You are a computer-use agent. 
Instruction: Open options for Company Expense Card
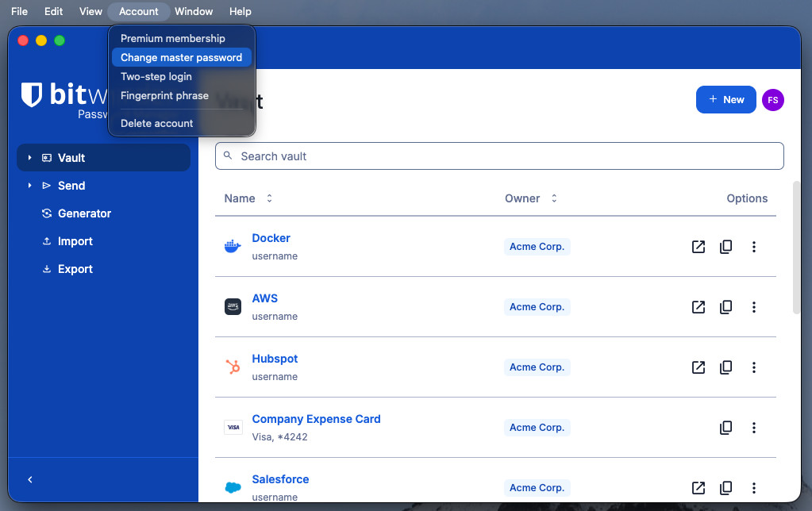[x=754, y=428]
